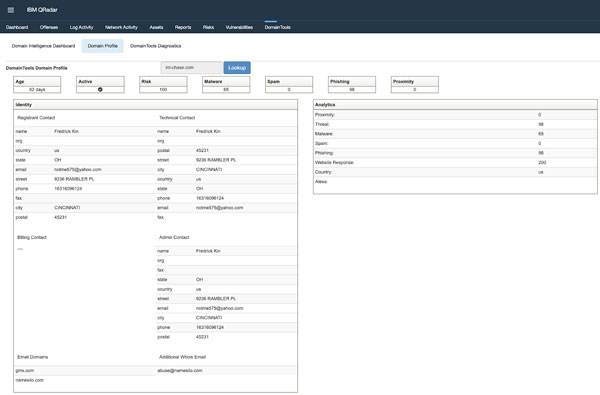Click the Analytics panel header

[x=455, y=105]
